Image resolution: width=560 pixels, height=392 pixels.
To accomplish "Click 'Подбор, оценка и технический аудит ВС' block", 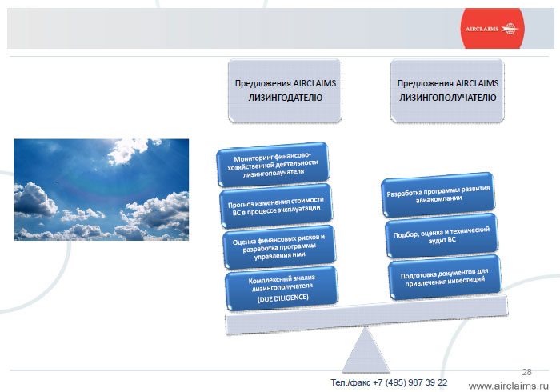I will pos(442,236).
